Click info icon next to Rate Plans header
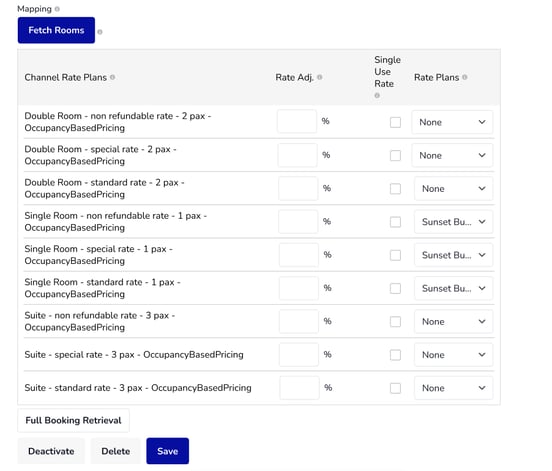 (x=465, y=77)
